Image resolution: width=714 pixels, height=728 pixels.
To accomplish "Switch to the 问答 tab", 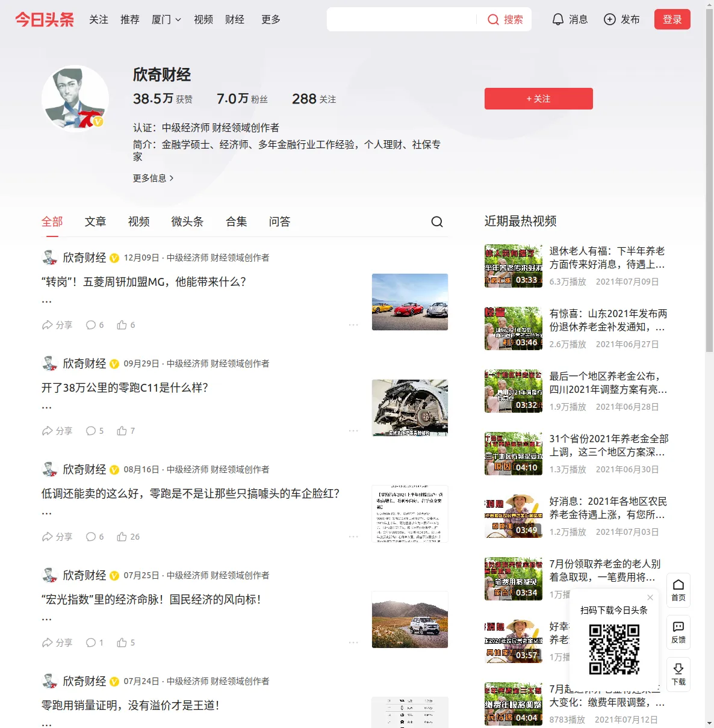I will (280, 221).
